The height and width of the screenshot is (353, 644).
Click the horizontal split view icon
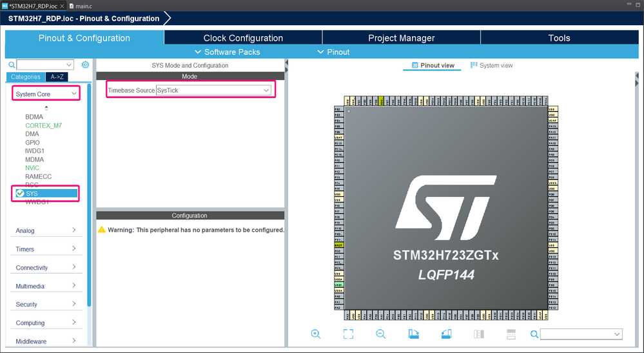[x=511, y=334]
